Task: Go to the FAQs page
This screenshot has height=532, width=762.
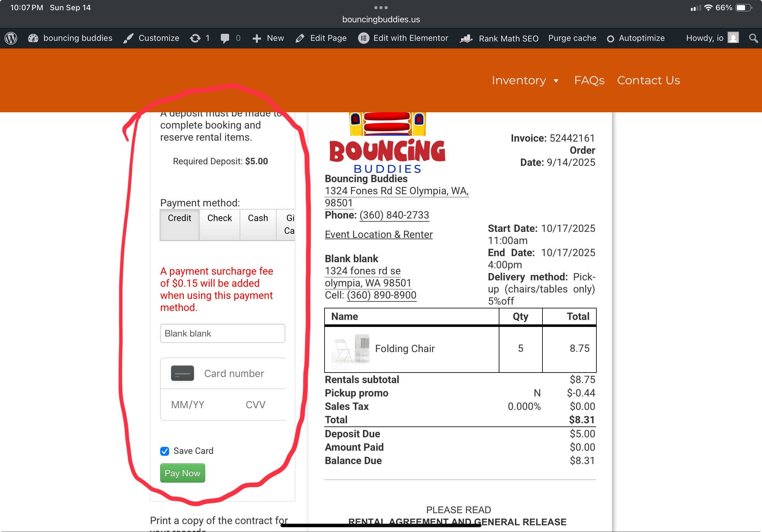Action: [x=589, y=80]
